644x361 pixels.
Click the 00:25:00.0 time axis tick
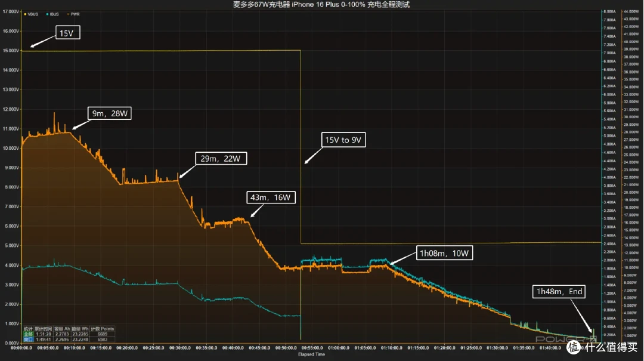154,348
